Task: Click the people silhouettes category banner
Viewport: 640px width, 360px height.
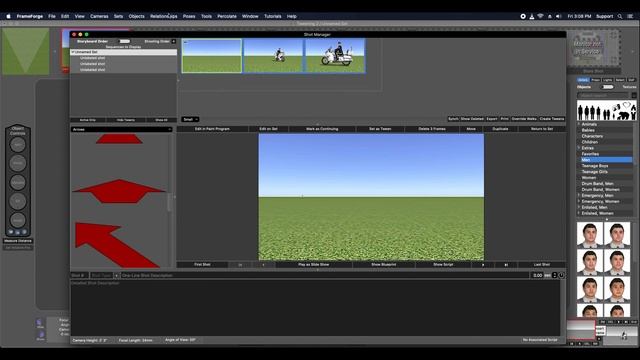Action: tap(607, 110)
